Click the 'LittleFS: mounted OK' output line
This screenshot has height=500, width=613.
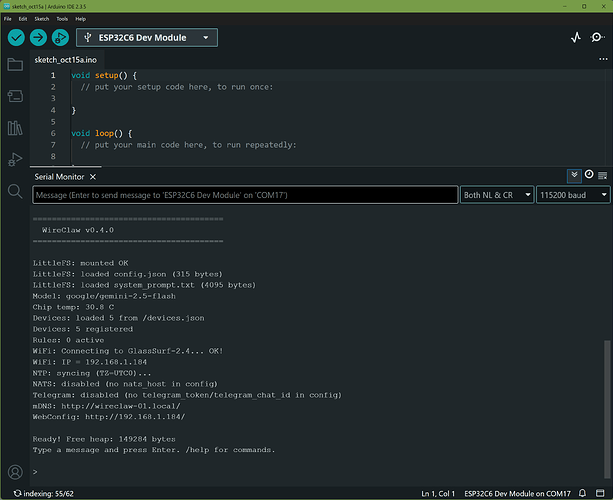click(81, 263)
